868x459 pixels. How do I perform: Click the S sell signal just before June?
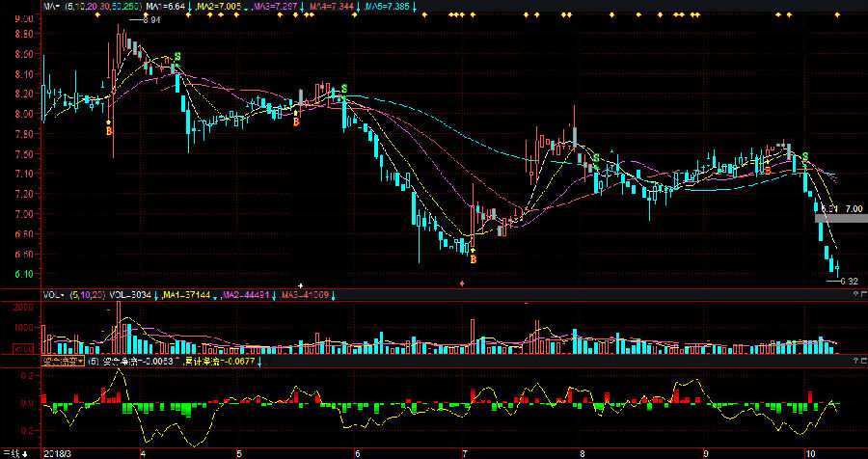[x=344, y=89]
